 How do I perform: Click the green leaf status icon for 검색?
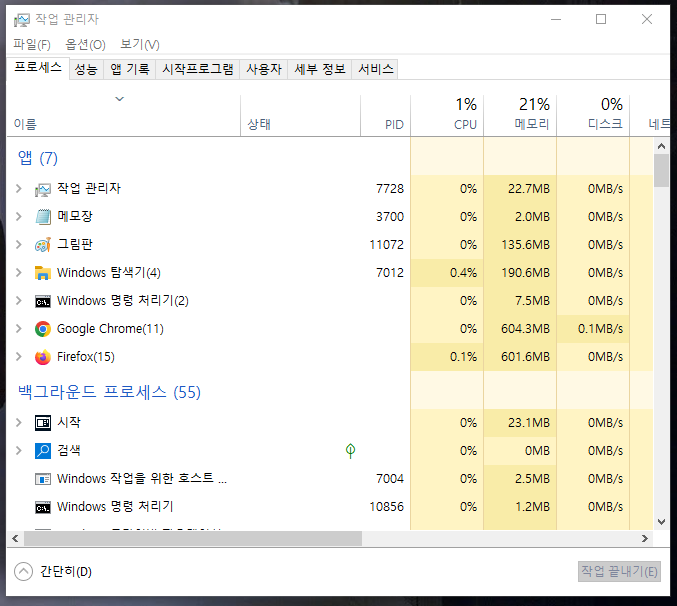350,451
